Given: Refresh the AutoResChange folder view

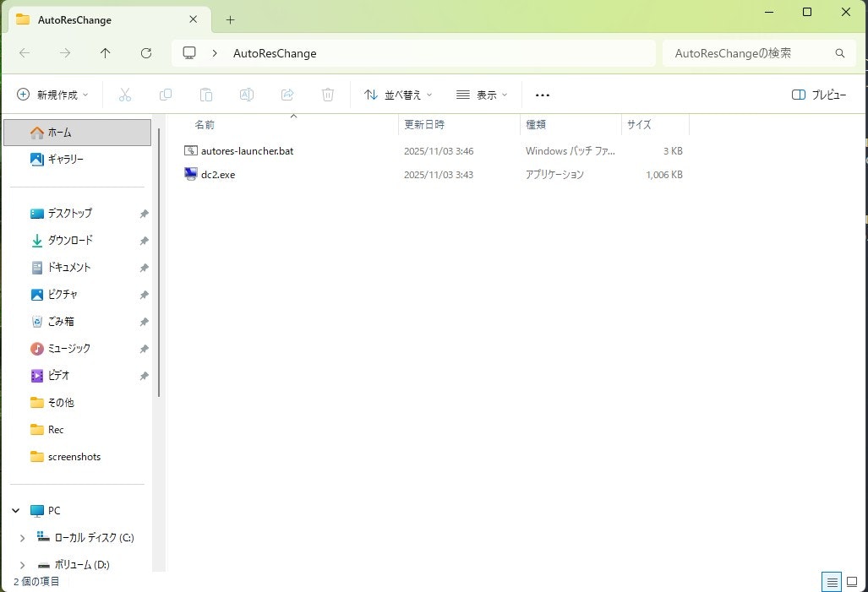Looking at the screenshot, I should 146,53.
